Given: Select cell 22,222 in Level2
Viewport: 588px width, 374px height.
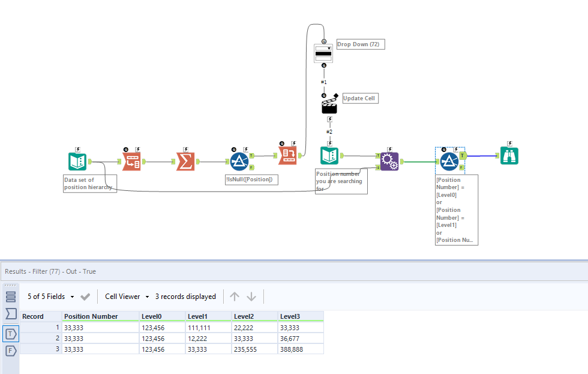Looking at the screenshot, I should point(254,328).
